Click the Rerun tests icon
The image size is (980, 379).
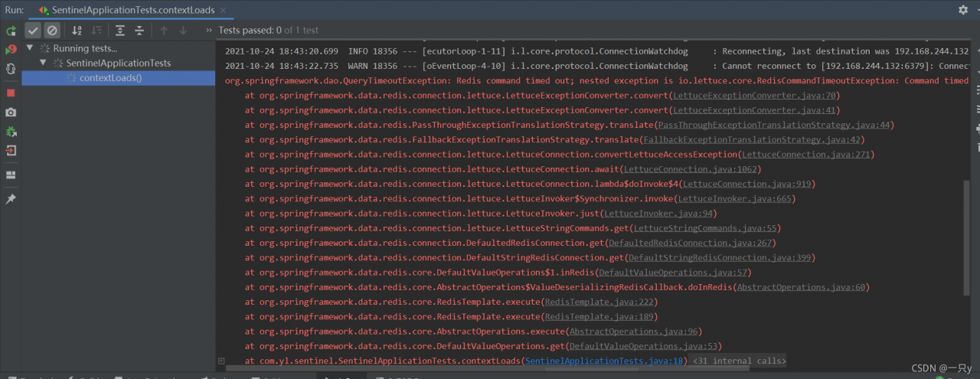pos(11,31)
